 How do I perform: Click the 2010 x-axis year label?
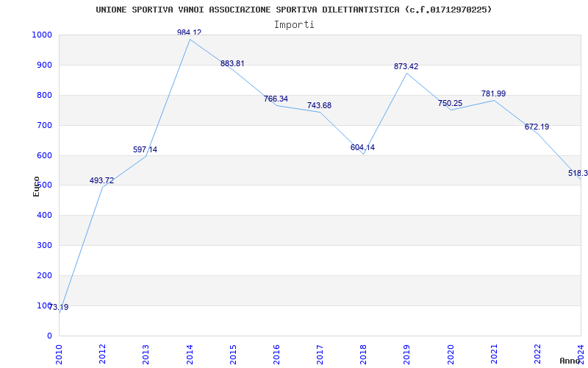point(60,354)
